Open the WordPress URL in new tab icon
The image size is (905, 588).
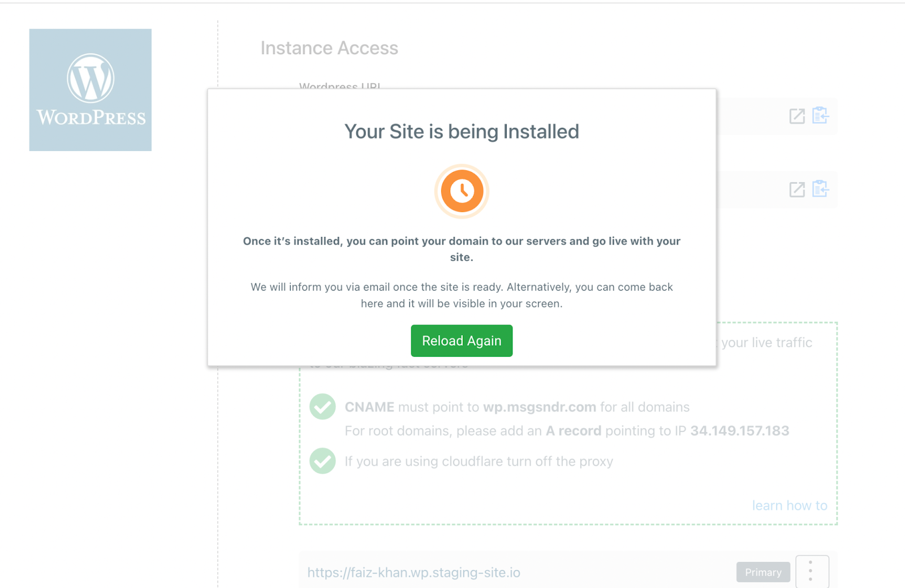click(x=797, y=116)
